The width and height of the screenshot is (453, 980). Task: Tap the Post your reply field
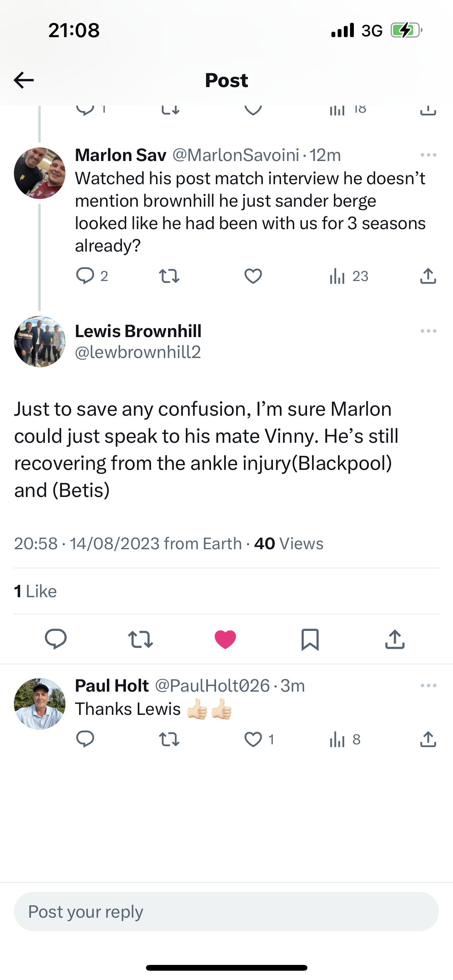[x=226, y=911]
